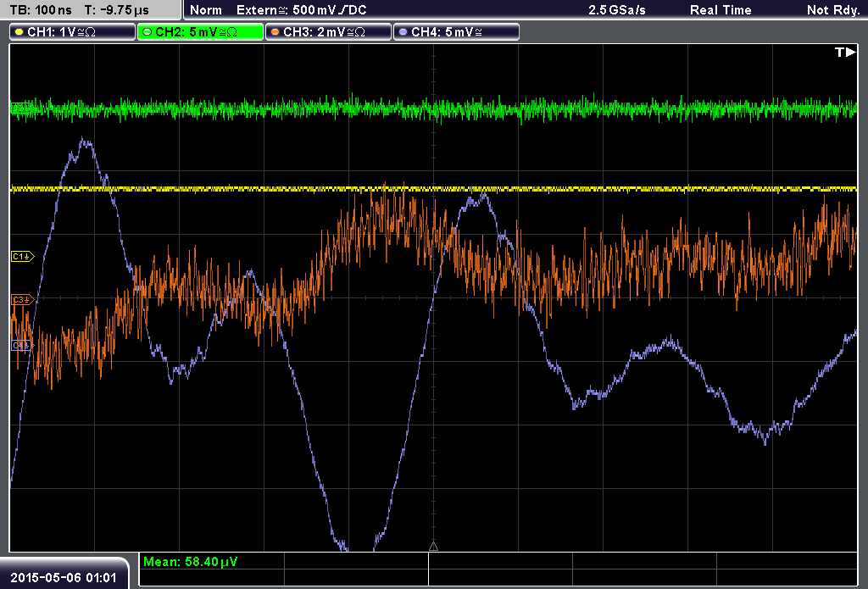Click the 2.5 GSa/s sample rate readout
Screen dimensions: 868x589
(x=617, y=10)
